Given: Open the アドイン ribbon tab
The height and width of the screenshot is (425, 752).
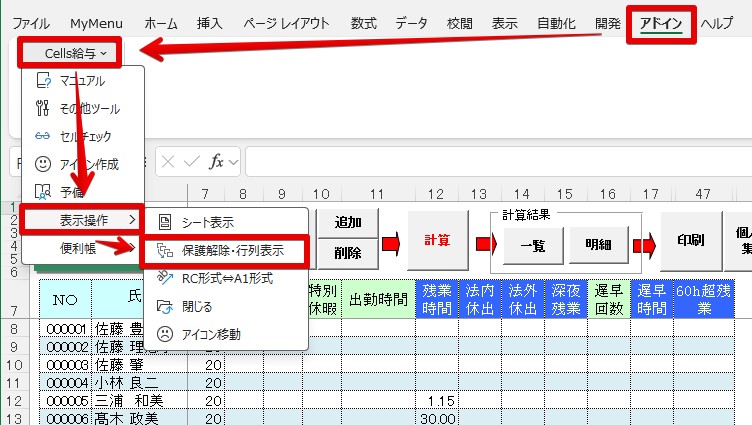Looking at the screenshot, I should click(x=660, y=23).
